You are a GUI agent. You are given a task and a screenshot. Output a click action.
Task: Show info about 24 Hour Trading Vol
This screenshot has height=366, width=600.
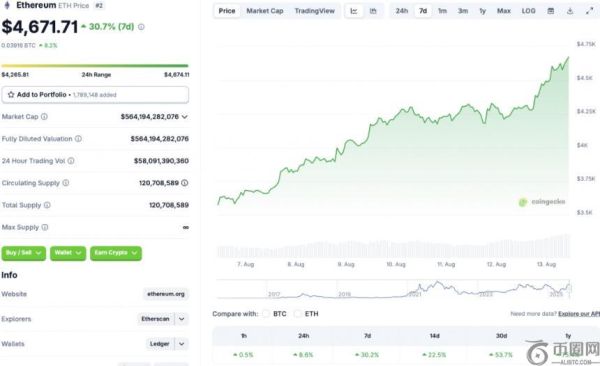(x=71, y=161)
